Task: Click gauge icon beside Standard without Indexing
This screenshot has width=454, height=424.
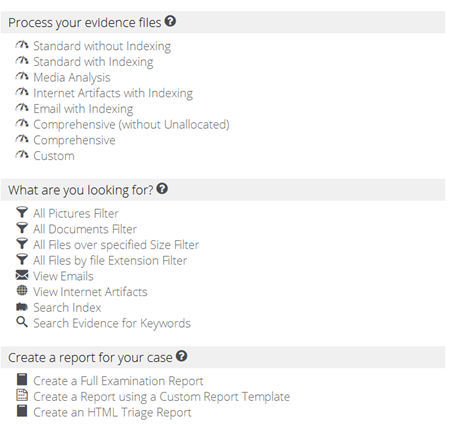Action: [22, 45]
